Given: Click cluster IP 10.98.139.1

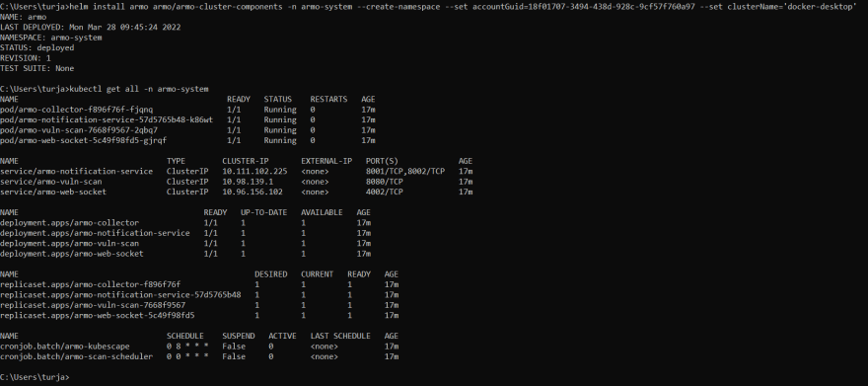Looking at the screenshot, I should click(x=248, y=182).
